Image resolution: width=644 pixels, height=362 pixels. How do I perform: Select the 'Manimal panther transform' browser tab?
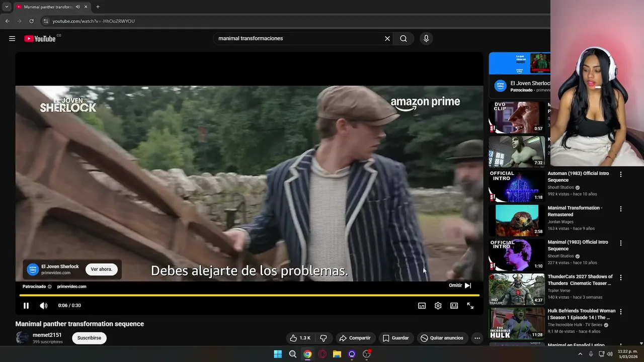coord(48,7)
